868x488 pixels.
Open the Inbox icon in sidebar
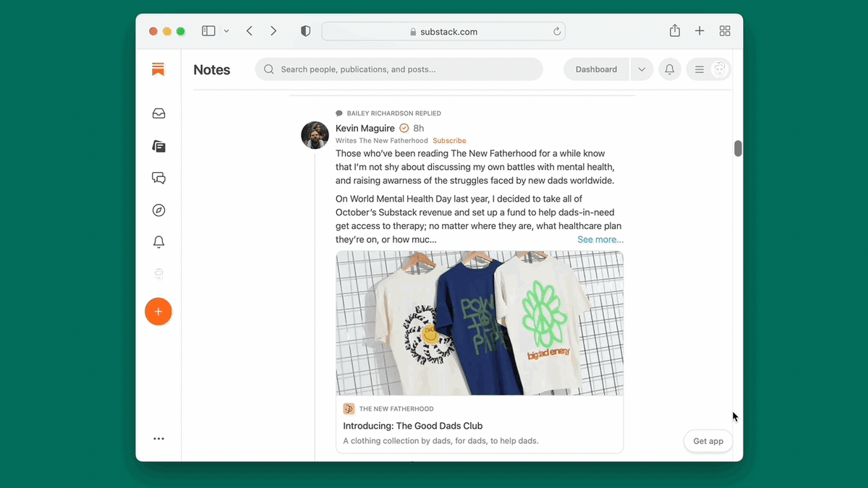point(158,114)
